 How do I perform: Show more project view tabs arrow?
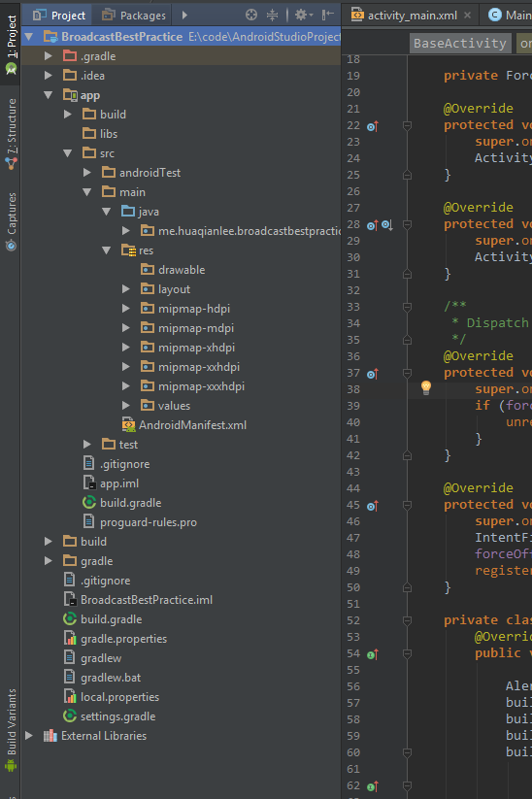click(184, 16)
